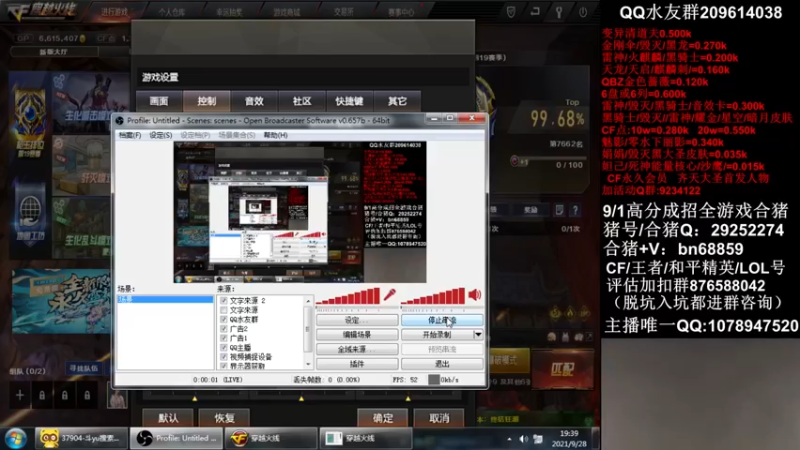Open the 帮助(H) menu in OBS

coord(276,135)
